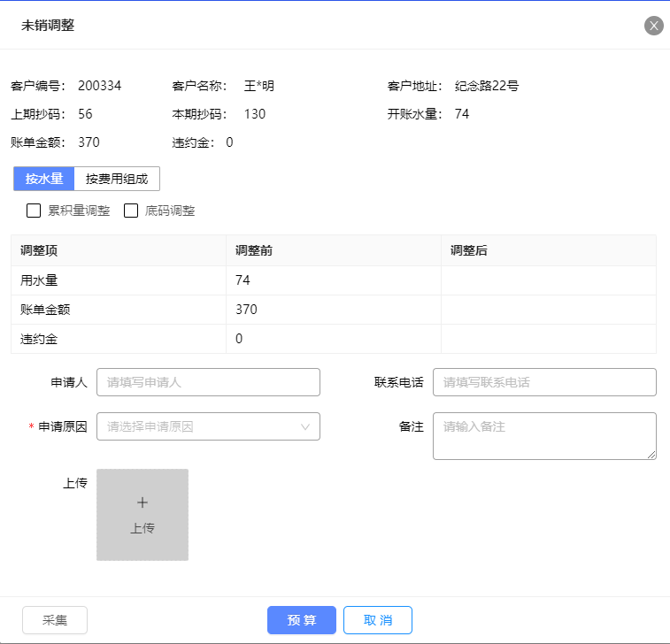Screen dimensions: 670x644
Task: Click 上期抄码 value 56
Action: (x=86, y=114)
